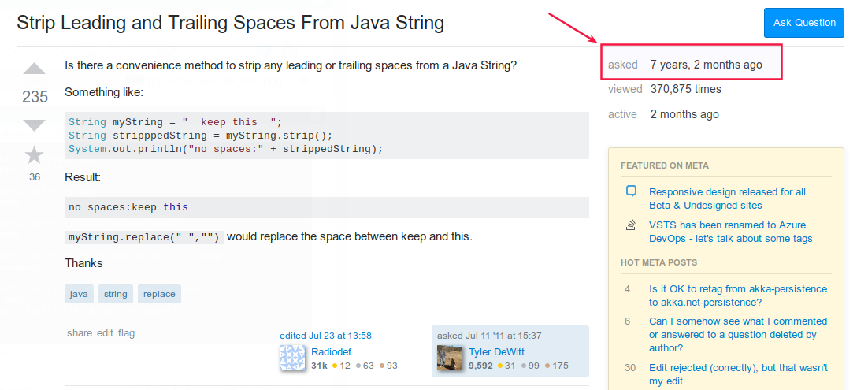Open the edited Jul 23 at 13:58 revision link
Viewport: 868px width, 390px height.
click(325, 336)
